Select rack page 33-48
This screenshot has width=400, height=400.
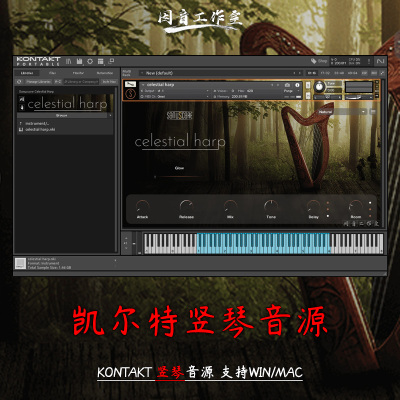pos(339,73)
